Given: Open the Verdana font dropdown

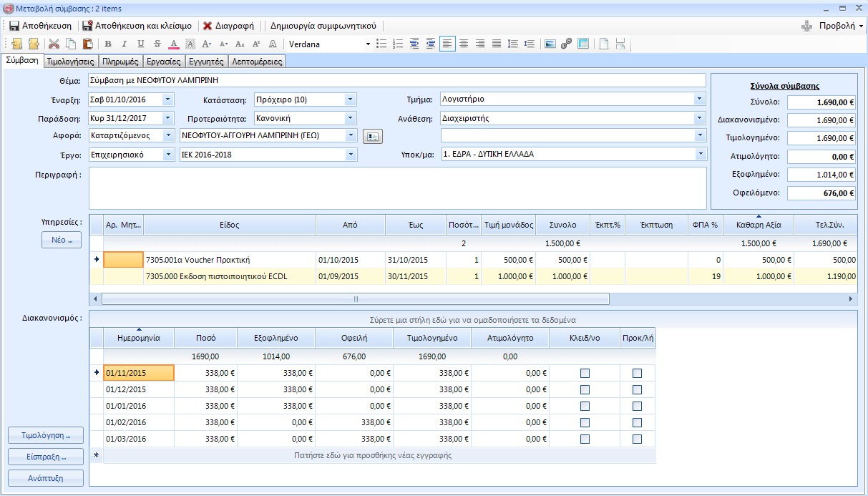Looking at the screenshot, I should [x=368, y=44].
